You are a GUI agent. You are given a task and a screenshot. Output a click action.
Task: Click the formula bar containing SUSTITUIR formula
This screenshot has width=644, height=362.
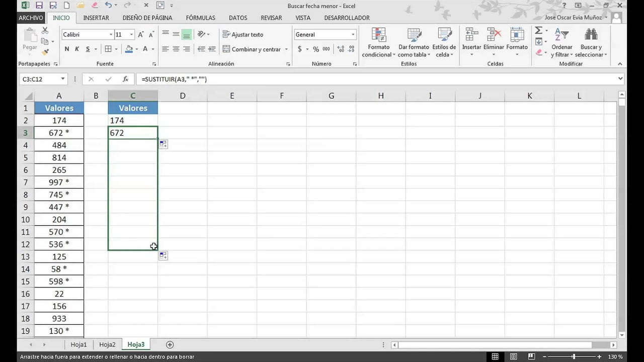point(375,79)
